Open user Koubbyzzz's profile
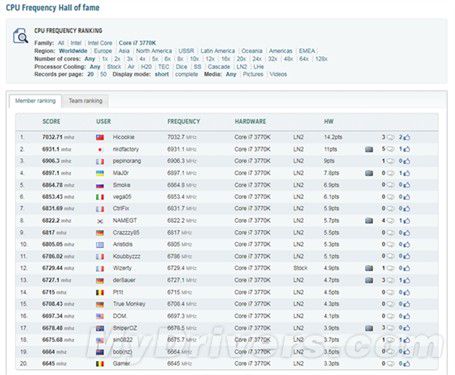 [x=126, y=256]
